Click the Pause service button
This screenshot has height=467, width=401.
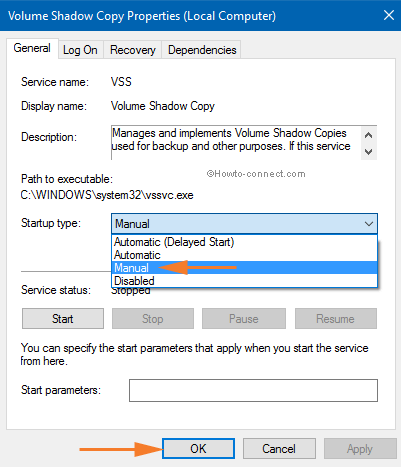(244, 319)
